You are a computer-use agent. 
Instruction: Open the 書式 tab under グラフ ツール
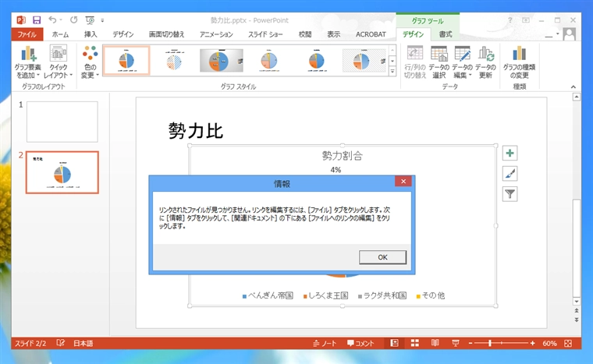click(446, 34)
